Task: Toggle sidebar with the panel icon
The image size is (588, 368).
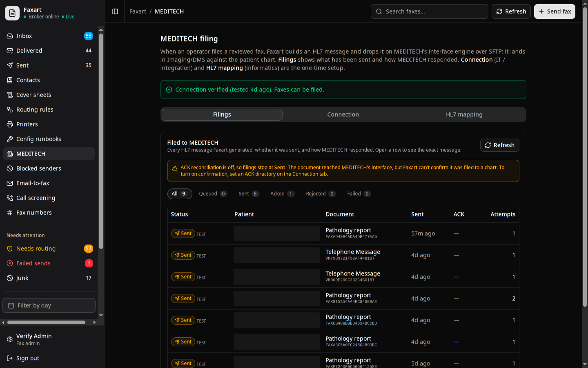Action: [115, 11]
